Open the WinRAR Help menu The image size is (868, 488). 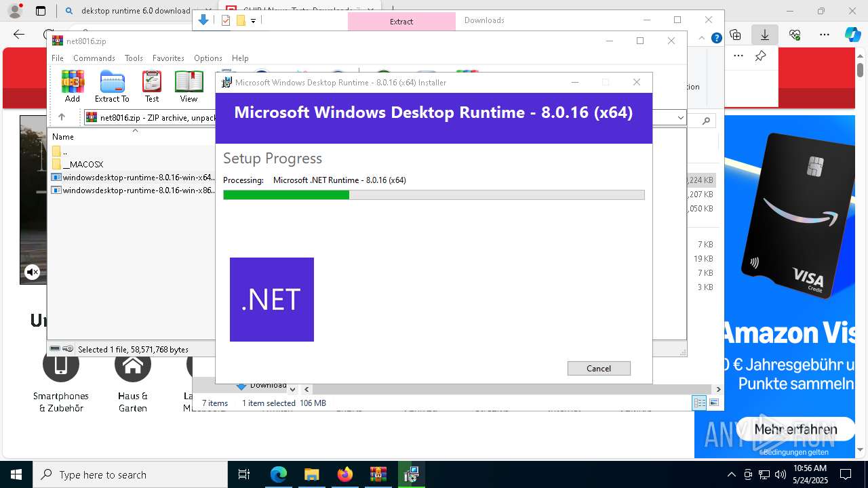[240, 58]
